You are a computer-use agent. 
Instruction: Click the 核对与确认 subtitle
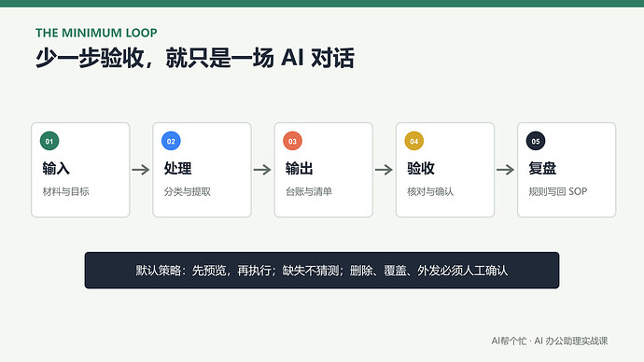coord(430,191)
